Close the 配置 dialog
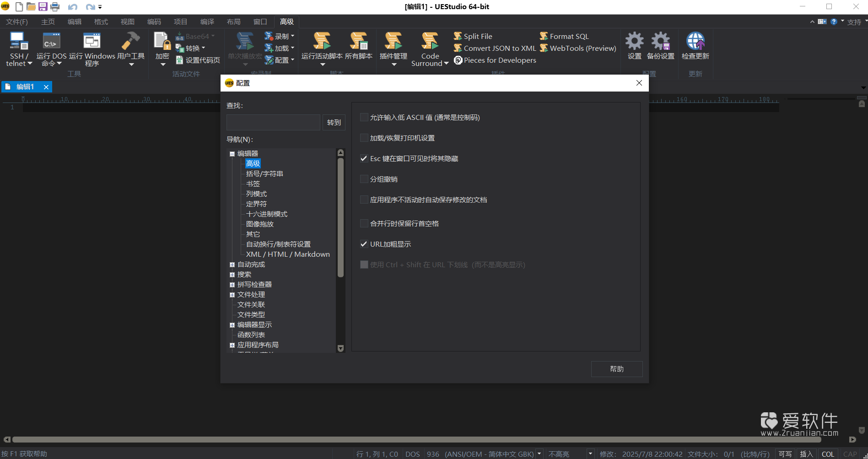The image size is (868, 459). [x=639, y=83]
